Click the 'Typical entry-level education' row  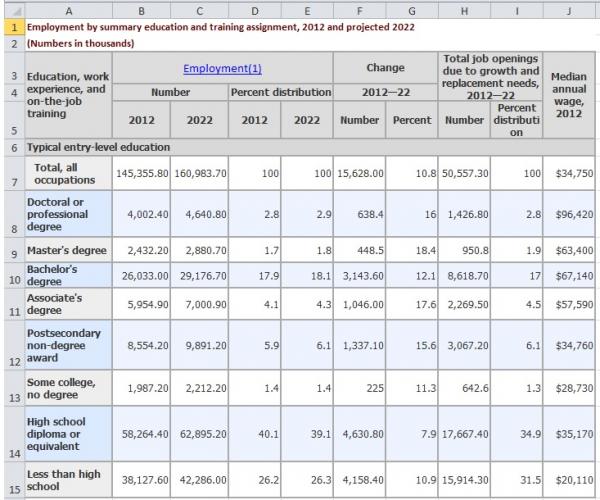pos(100,147)
